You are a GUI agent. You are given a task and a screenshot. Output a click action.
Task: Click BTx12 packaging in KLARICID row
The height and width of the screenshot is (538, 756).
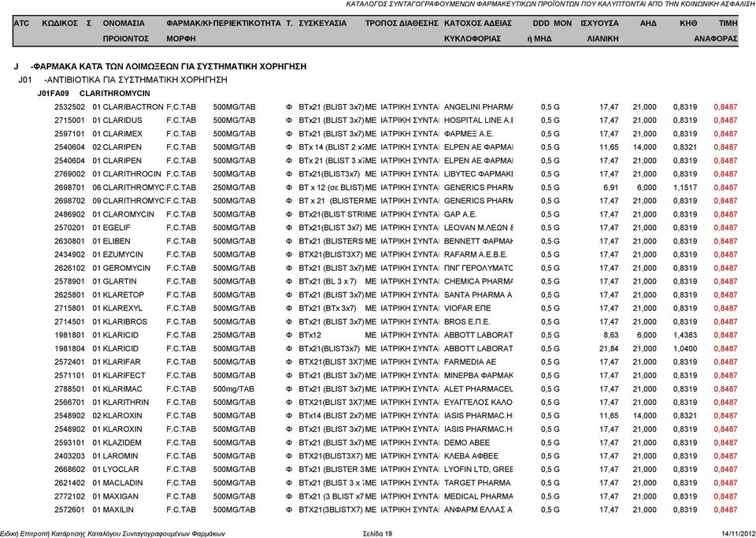pyautogui.click(x=310, y=336)
